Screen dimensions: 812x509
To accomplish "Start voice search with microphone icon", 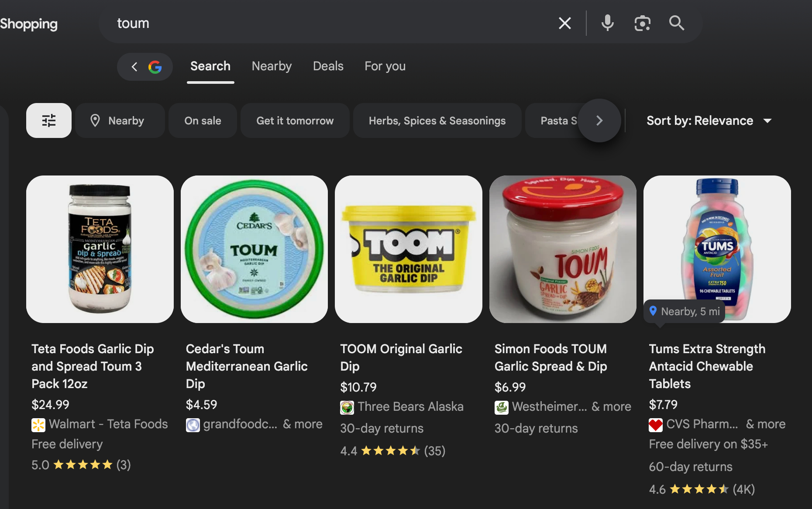I will click(x=607, y=23).
